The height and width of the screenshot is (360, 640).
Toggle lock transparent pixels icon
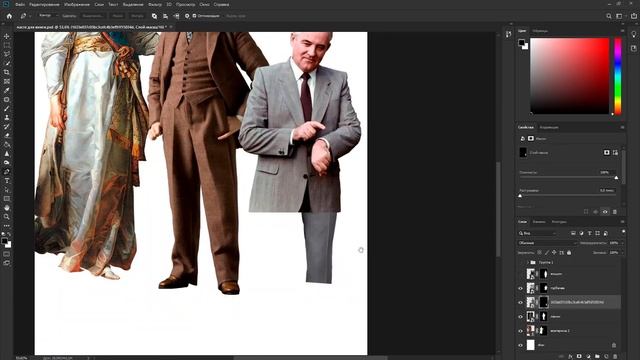click(539, 253)
